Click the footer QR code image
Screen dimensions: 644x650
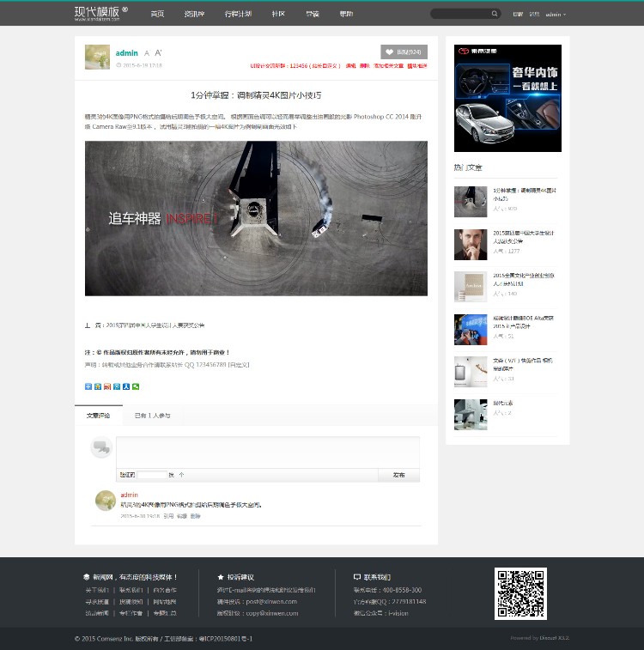(520, 593)
